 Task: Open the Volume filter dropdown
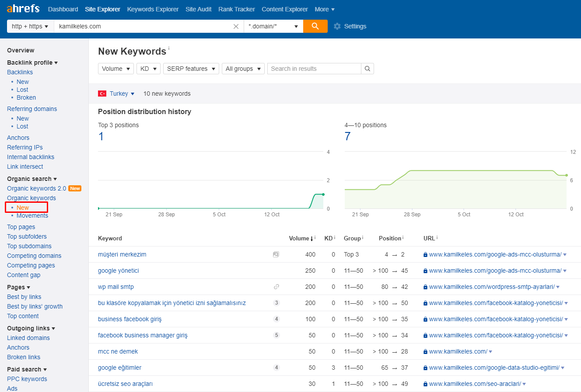[116, 69]
